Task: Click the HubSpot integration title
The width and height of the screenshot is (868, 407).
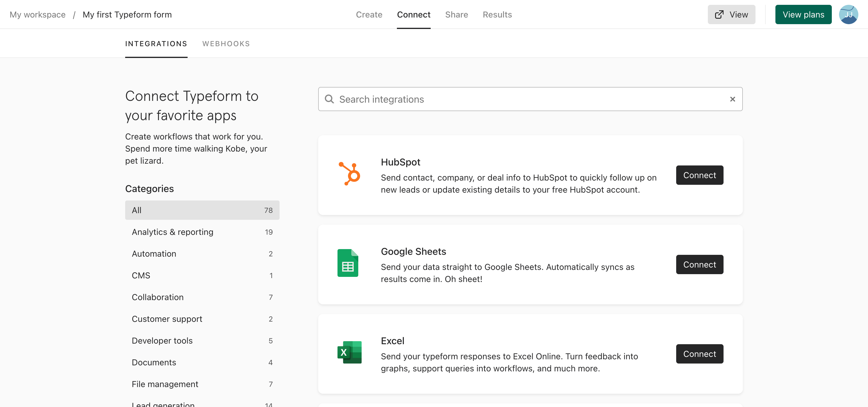Action: [400, 162]
